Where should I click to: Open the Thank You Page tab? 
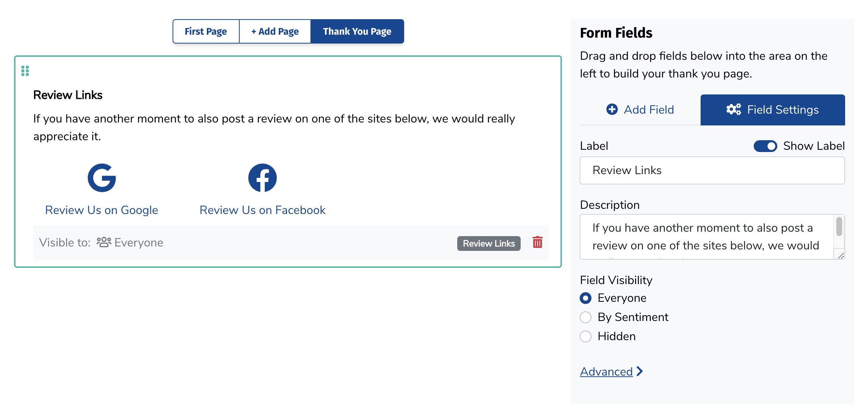357,32
